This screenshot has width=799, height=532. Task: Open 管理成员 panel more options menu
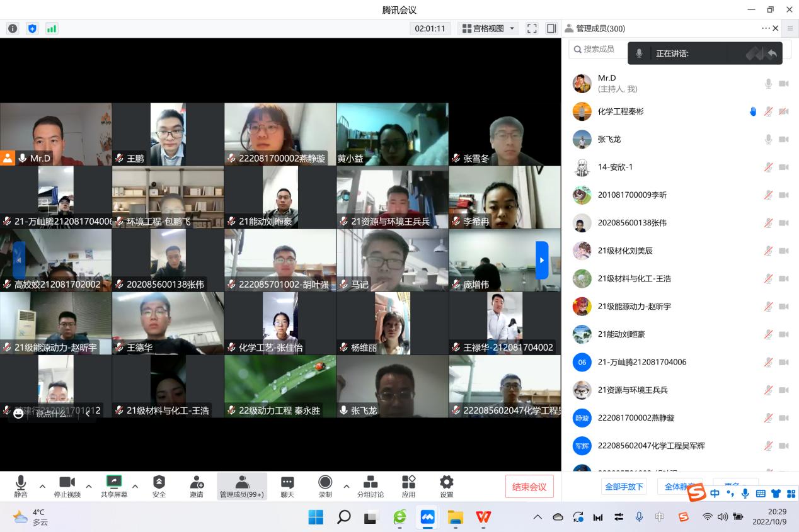(766, 28)
